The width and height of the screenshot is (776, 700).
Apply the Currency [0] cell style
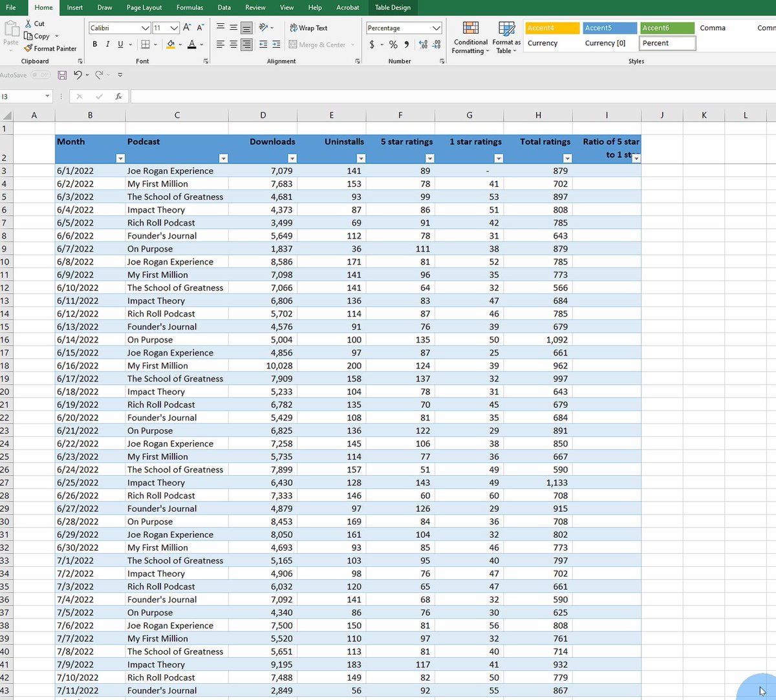[x=609, y=43]
